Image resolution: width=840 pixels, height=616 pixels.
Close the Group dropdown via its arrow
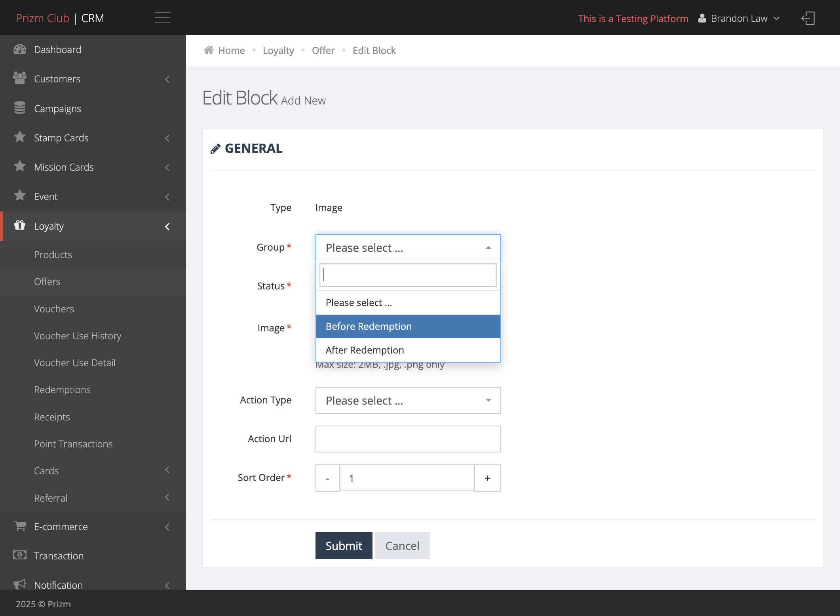pos(488,248)
